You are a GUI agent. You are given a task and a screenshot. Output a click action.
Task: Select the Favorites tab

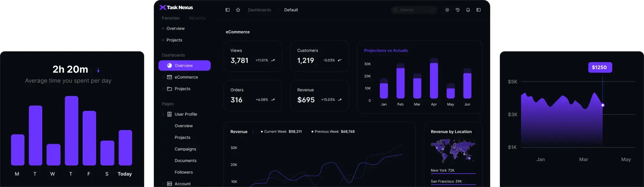point(170,18)
